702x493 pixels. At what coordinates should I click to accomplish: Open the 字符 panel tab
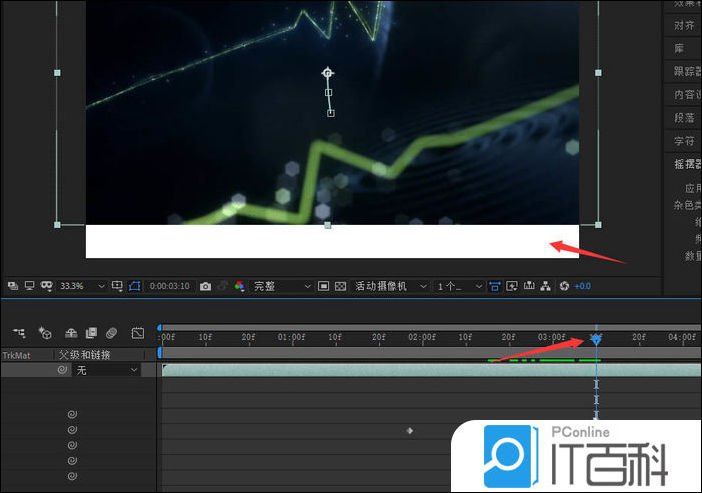pos(684,141)
